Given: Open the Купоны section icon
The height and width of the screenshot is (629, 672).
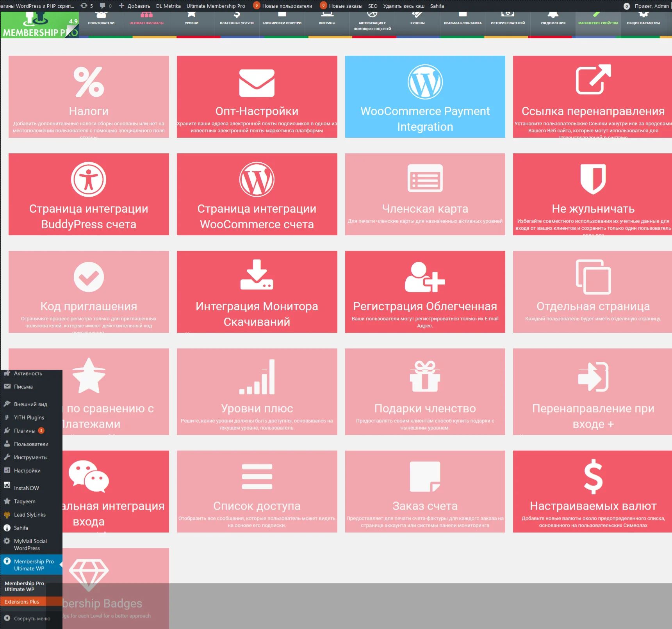Looking at the screenshot, I should (x=417, y=14).
